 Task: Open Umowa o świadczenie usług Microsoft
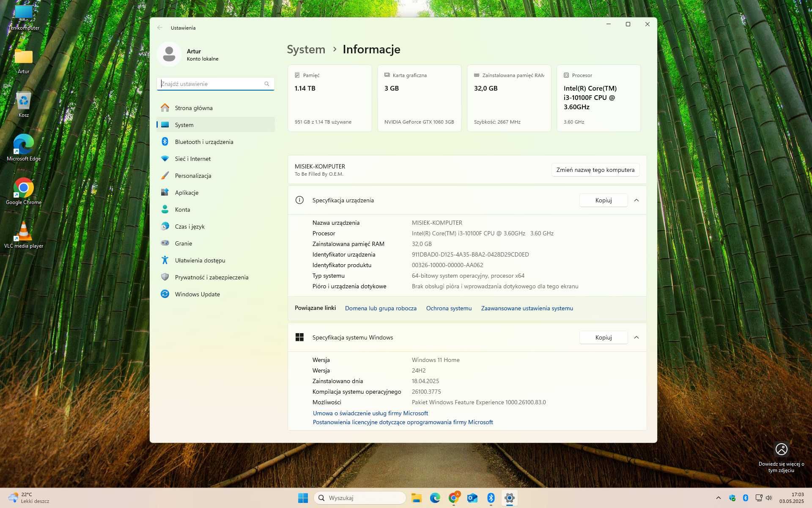[370, 413]
